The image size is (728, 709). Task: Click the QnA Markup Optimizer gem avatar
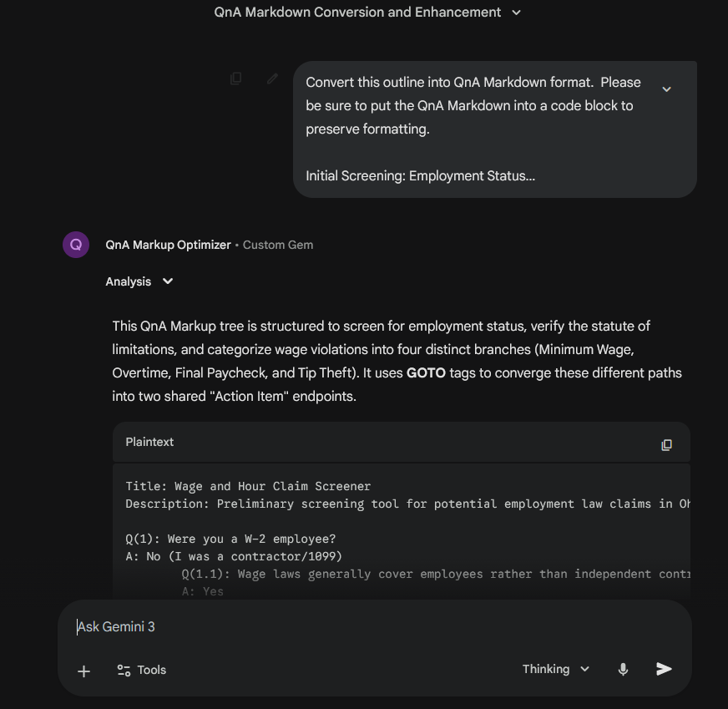pyautogui.click(x=74, y=244)
